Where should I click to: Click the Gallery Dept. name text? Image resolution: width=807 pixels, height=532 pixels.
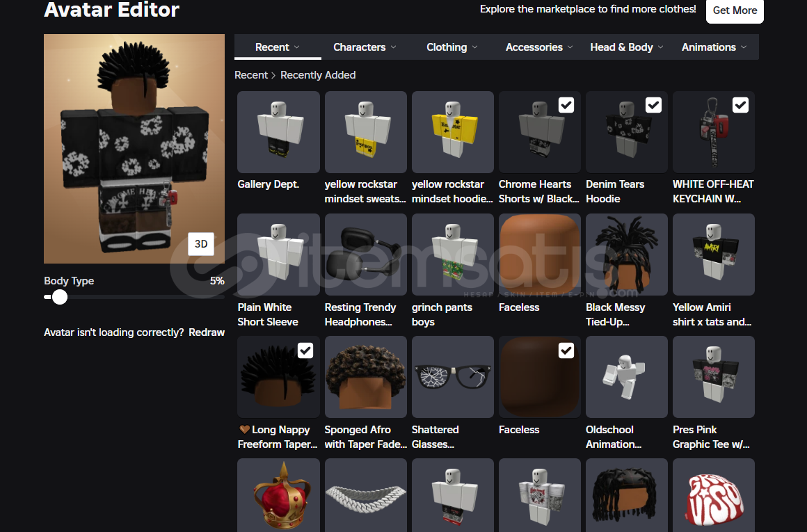point(268,184)
